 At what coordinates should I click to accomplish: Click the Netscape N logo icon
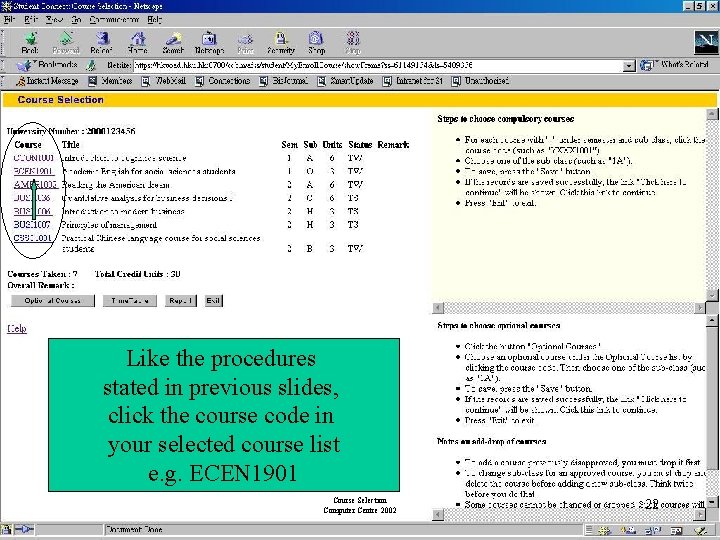pyautogui.click(x=706, y=43)
